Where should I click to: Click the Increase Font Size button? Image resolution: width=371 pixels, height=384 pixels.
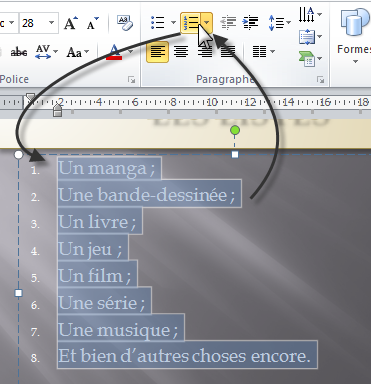pyautogui.click(x=70, y=23)
